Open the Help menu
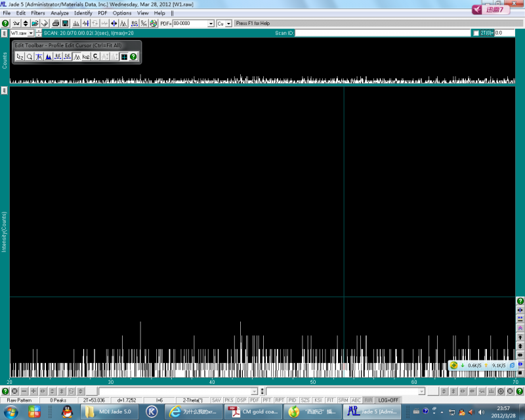 159,13
